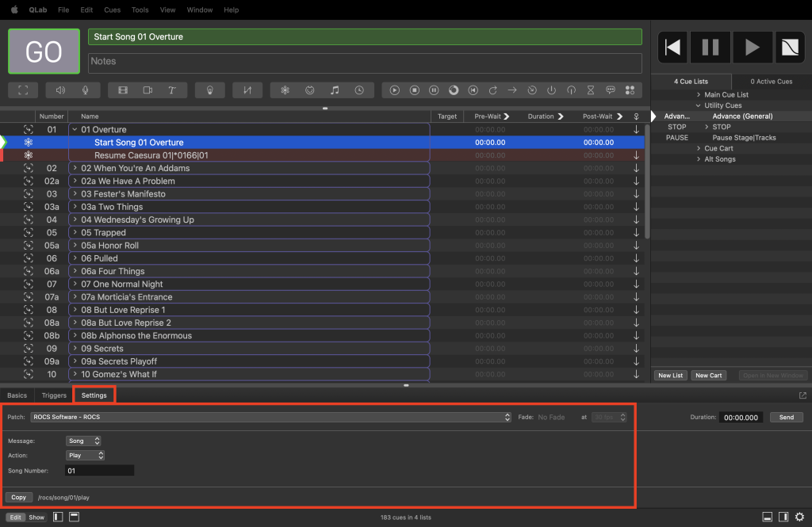Collapse the 01 Overture group
This screenshot has height=527, width=812.
(x=75, y=129)
